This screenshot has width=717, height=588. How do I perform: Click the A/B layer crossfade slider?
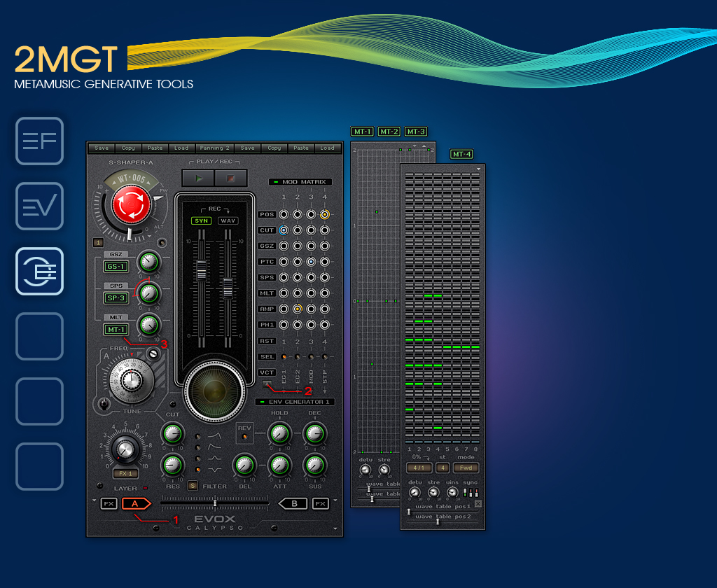click(214, 503)
